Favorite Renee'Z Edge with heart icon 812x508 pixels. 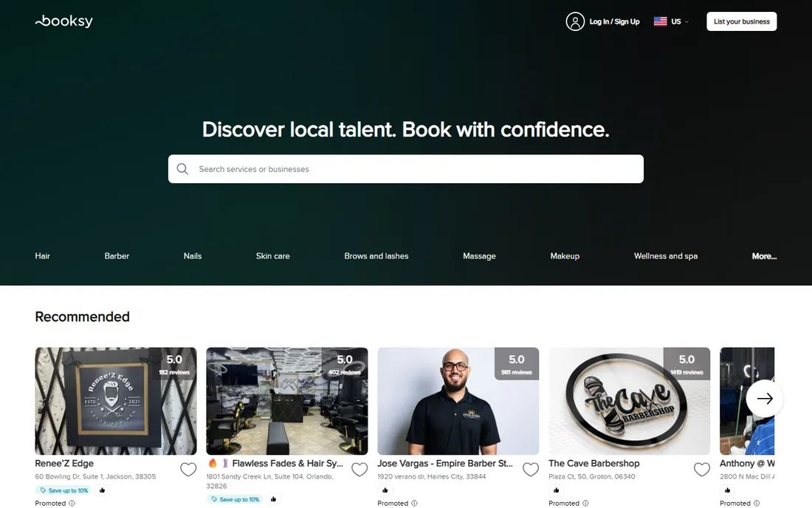[x=188, y=469]
